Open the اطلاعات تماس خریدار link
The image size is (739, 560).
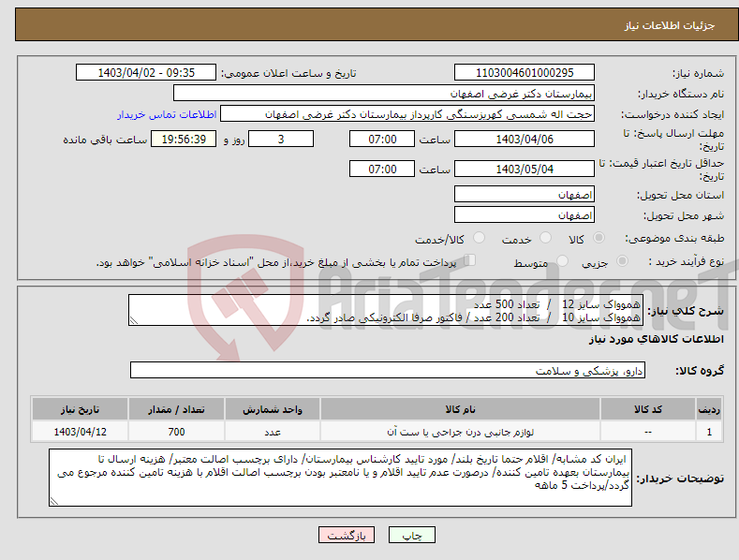[x=167, y=114]
